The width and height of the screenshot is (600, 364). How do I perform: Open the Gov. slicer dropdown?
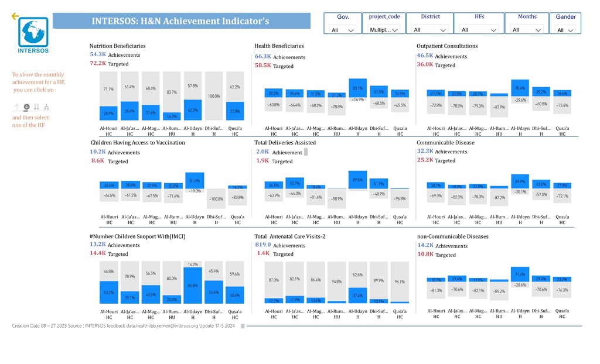point(342,30)
